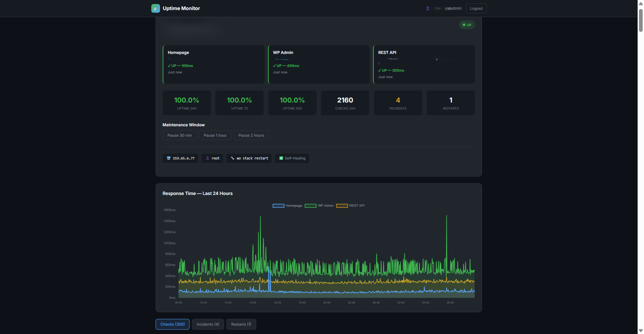
Task: Click the UP — 305ms status text
Action: (x=391, y=70)
